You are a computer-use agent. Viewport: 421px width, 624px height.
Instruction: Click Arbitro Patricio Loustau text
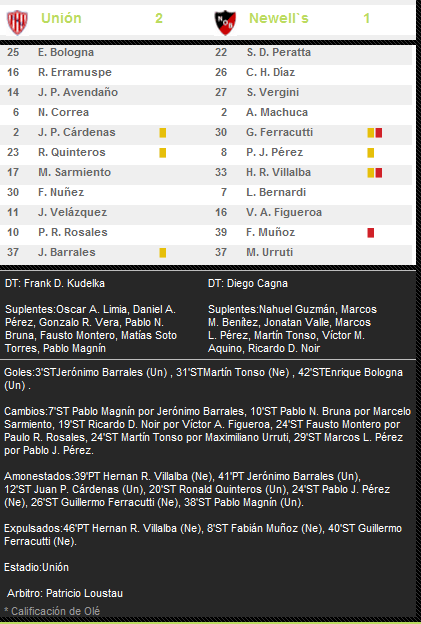[x=65, y=593]
